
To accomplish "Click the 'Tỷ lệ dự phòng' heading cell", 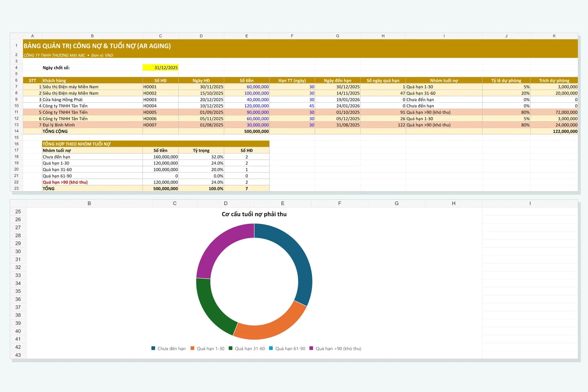I will 506,80.
